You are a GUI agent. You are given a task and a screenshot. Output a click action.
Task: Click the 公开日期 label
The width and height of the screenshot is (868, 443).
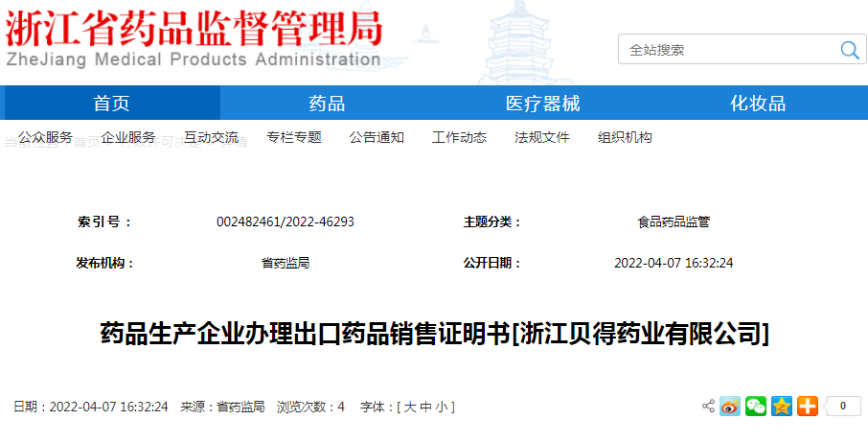pos(492,263)
